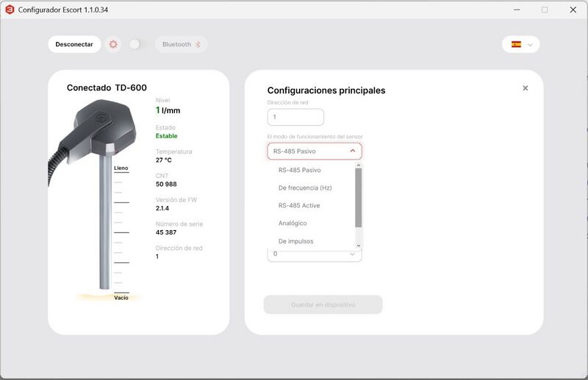Click the Dirección de red input field
Image resolution: width=588 pixels, height=380 pixels.
tap(295, 117)
